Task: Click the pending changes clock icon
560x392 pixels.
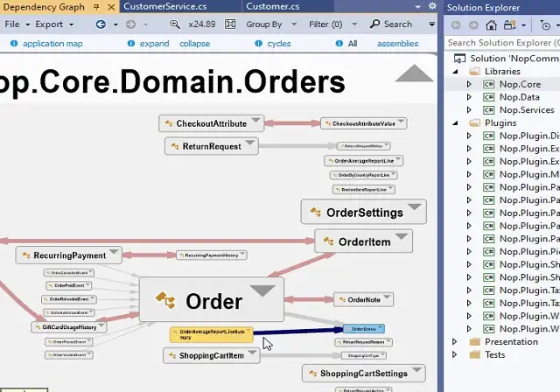Action: 547,25
